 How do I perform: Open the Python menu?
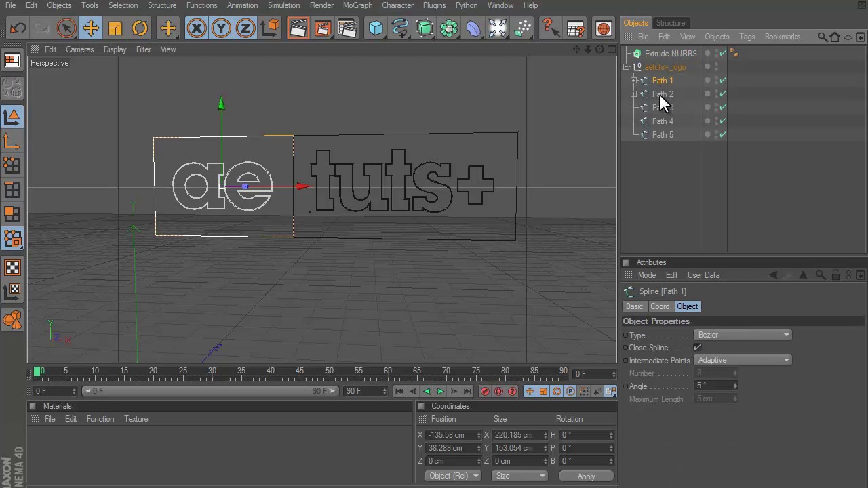(466, 5)
